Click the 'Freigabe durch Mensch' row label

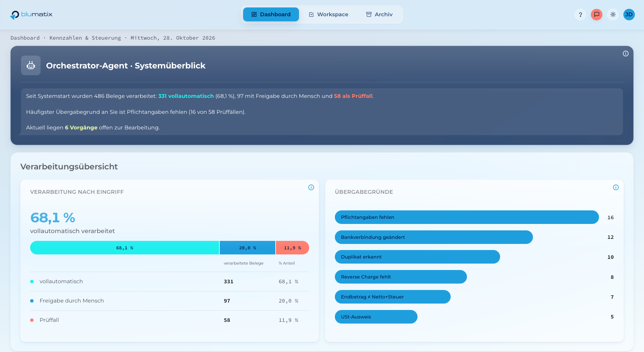click(x=72, y=301)
